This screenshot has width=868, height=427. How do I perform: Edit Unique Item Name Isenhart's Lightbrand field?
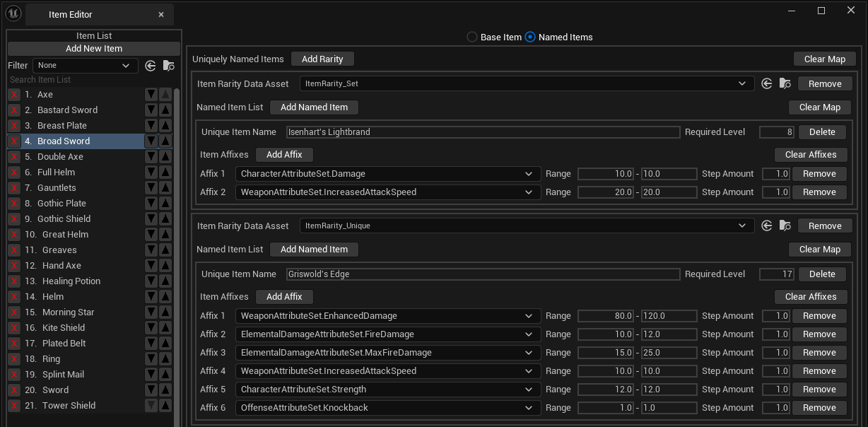(x=483, y=132)
